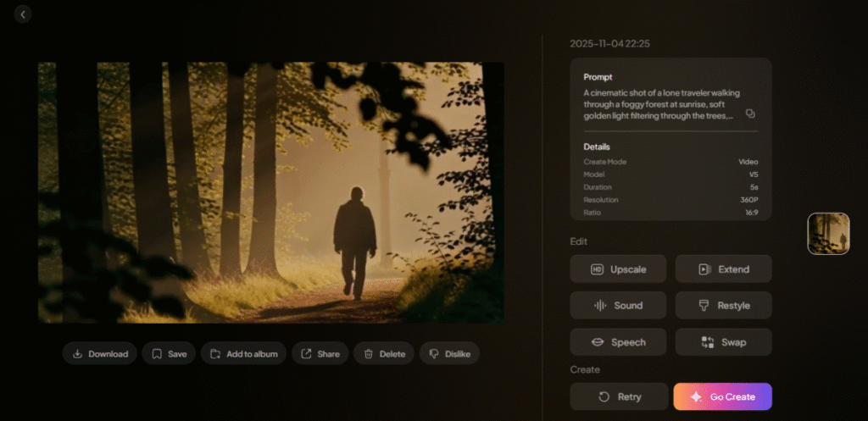Viewport: 868px width, 421px height.
Task: Save the video with the bookmark button
Action: 169,354
